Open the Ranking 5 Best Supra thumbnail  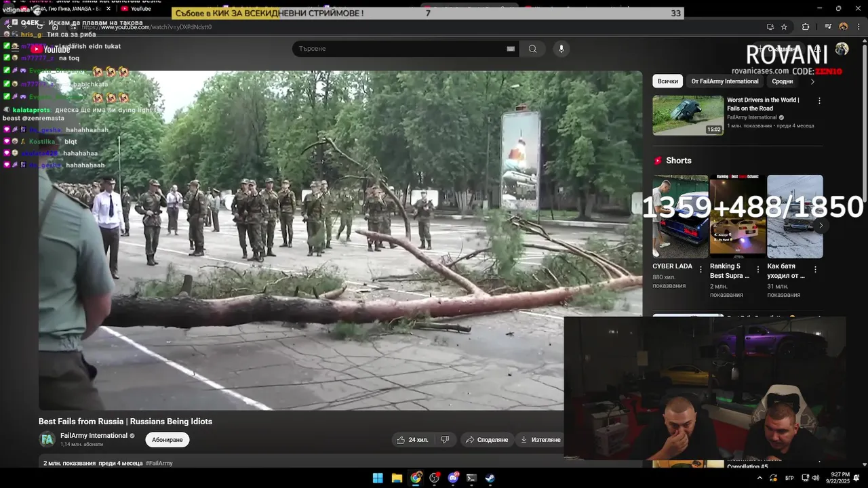[738, 216]
